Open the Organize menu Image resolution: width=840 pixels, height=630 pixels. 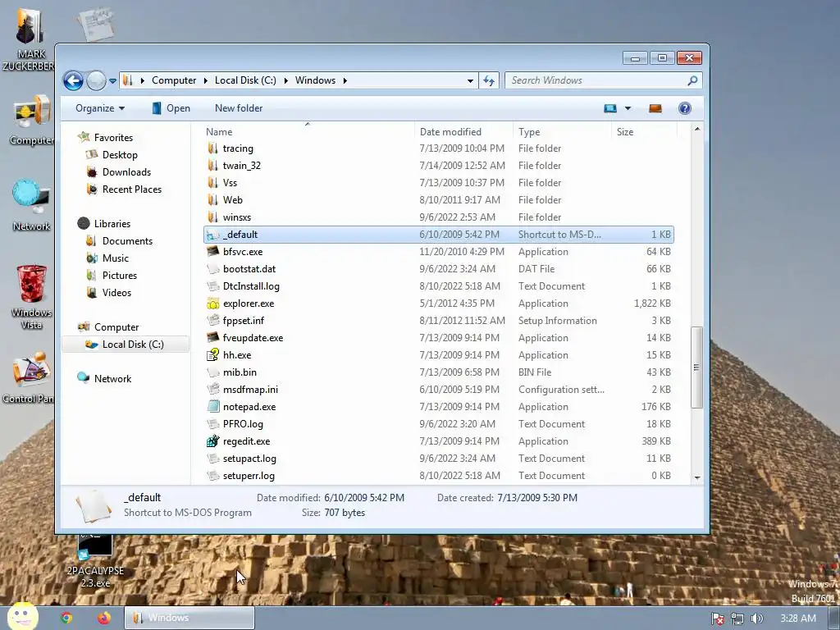click(99, 108)
